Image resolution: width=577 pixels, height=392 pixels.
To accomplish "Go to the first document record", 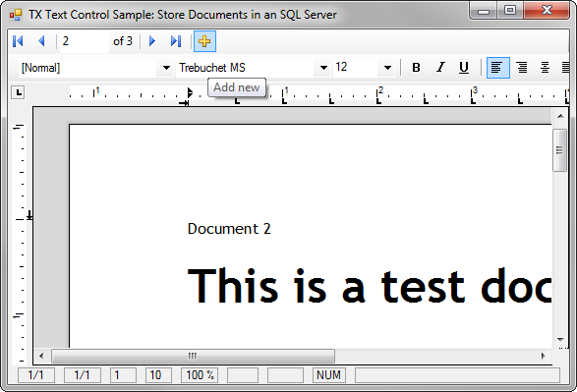I will click(x=18, y=41).
